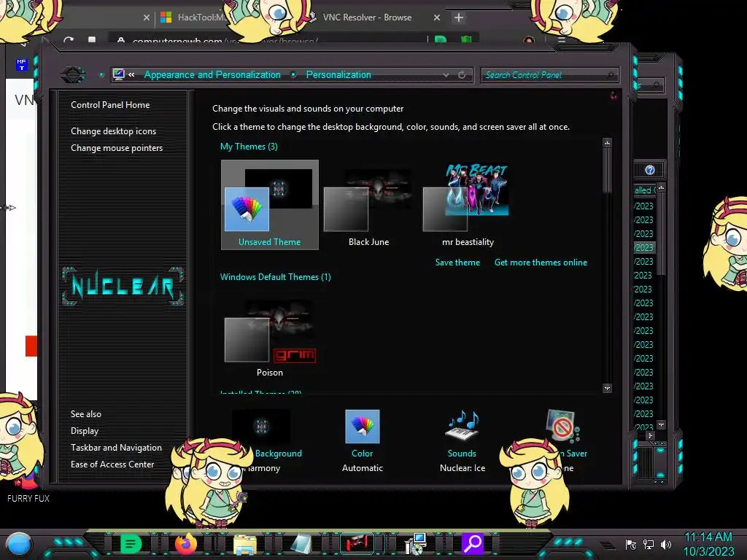Open the address bar history dropdown
Image resolution: width=747 pixels, height=560 pixels.
click(446, 75)
